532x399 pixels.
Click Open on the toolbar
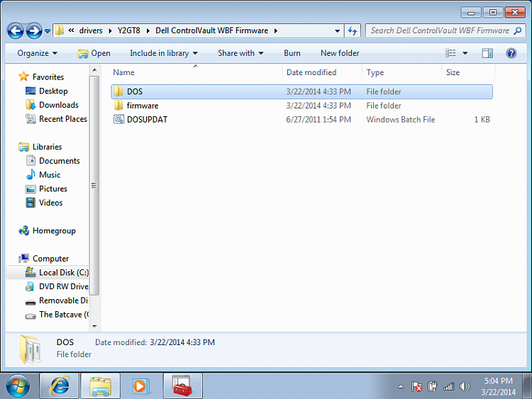[x=94, y=53]
